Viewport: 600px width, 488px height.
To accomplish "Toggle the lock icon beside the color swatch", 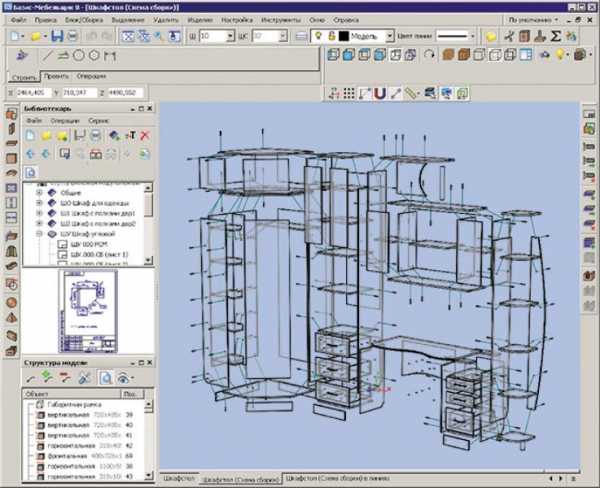I will (x=330, y=36).
